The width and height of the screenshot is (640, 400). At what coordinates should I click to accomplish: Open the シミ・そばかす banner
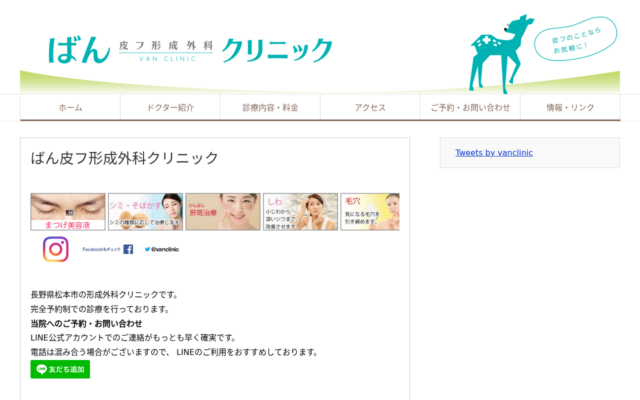coord(144,212)
